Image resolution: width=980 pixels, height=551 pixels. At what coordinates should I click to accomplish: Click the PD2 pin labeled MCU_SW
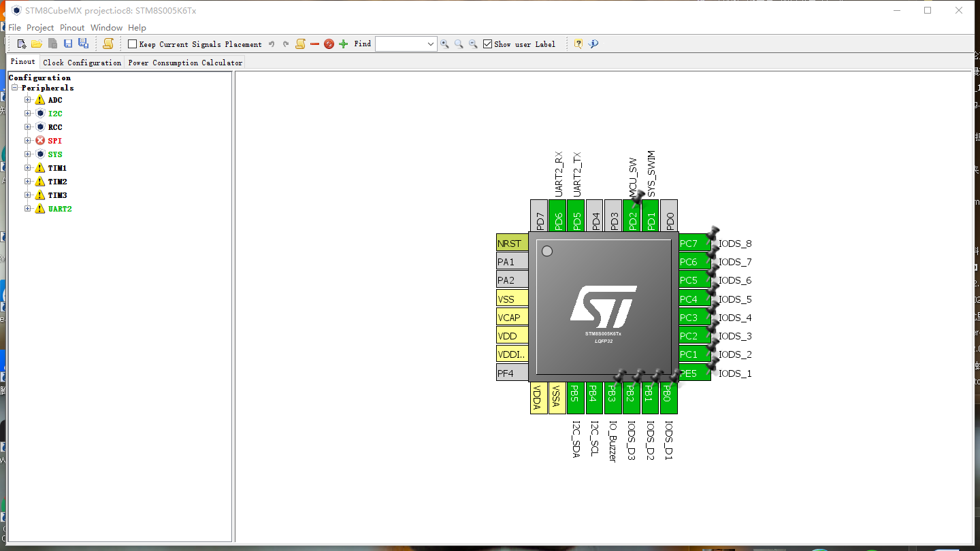point(631,216)
